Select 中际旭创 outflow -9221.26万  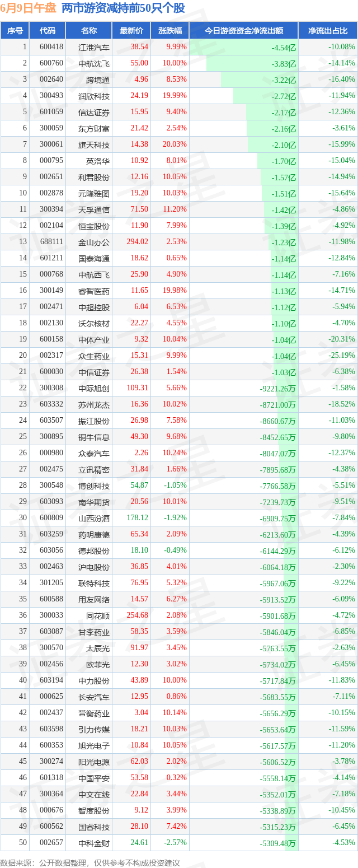pos(278,389)
